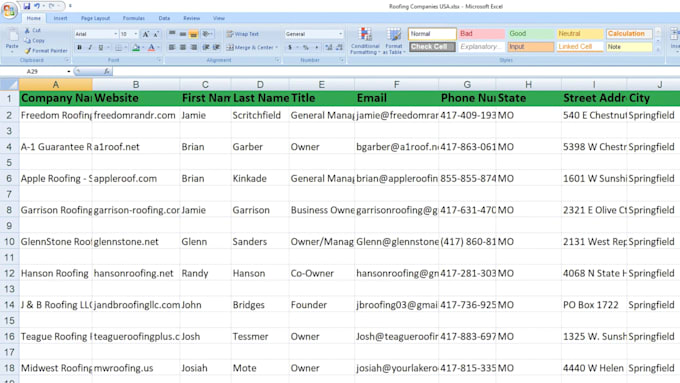The width and height of the screenshot is (680, 383).
Task: Apply cell borders with the borders icon
Action: (118, 47)
